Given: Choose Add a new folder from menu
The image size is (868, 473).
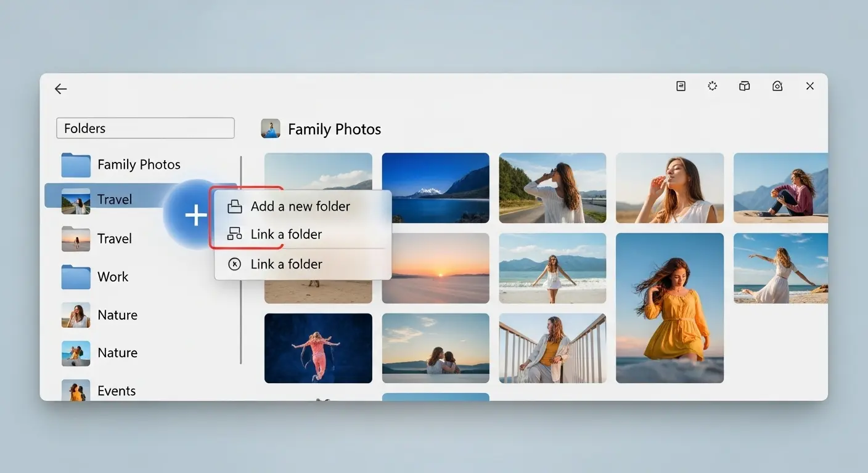Looking at the screenshot, I should click(300, 206).
